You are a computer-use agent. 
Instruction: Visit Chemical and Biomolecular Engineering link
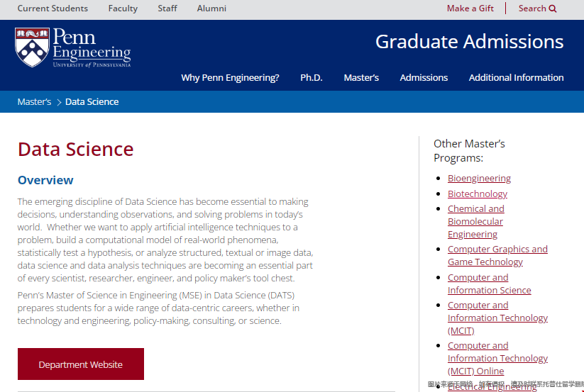tap(475, 221)
